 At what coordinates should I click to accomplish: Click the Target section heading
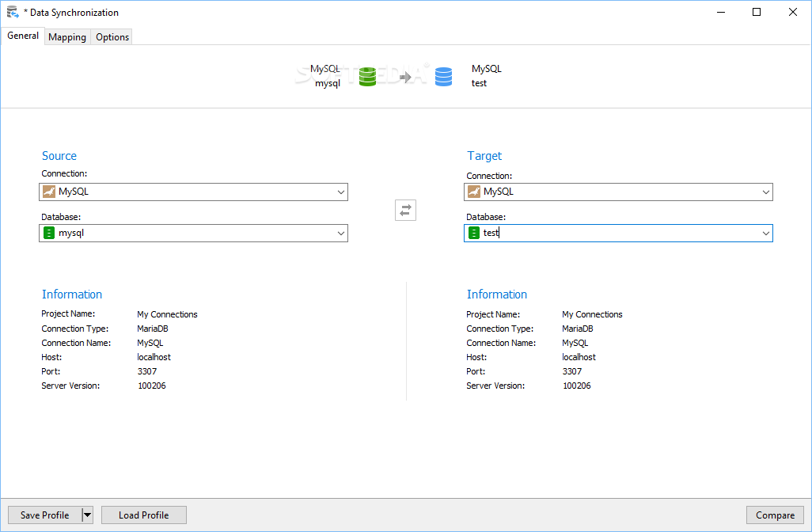(x=484, y=156)
